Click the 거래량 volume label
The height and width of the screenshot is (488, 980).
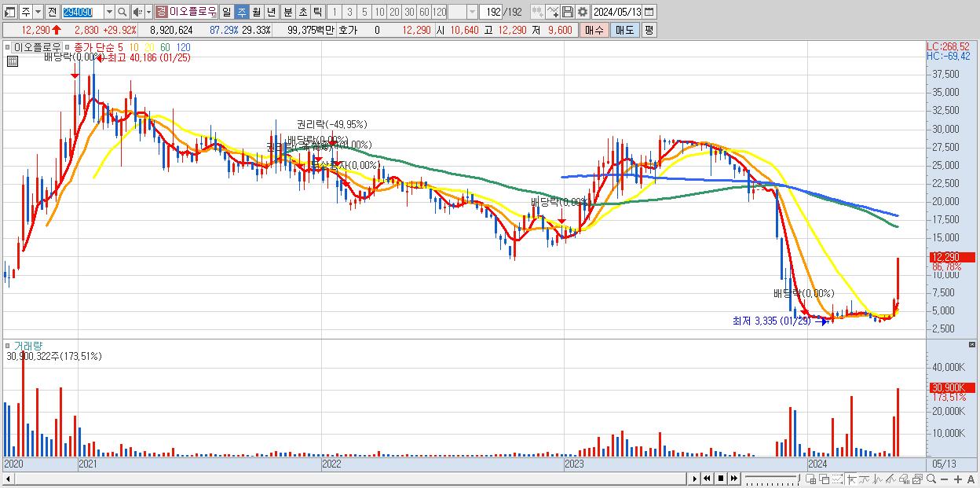coord(27,345)
